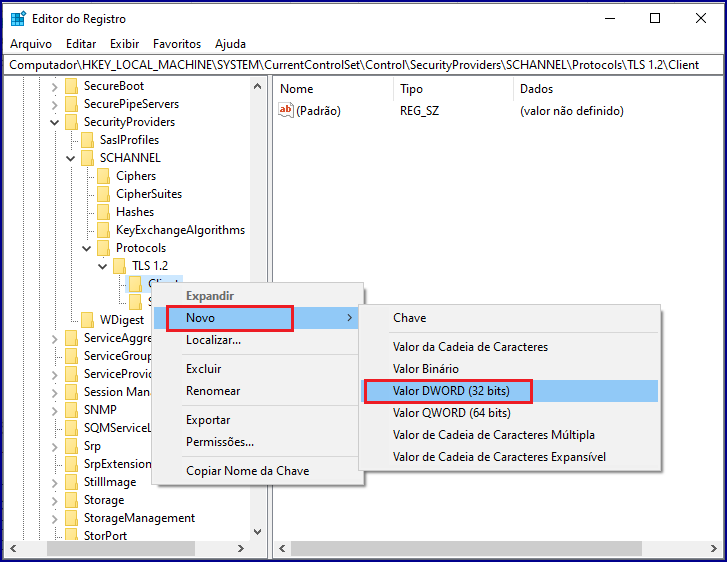727x562 pixels.
Task: Sort by the Nome column header
Action: (333, 89)
